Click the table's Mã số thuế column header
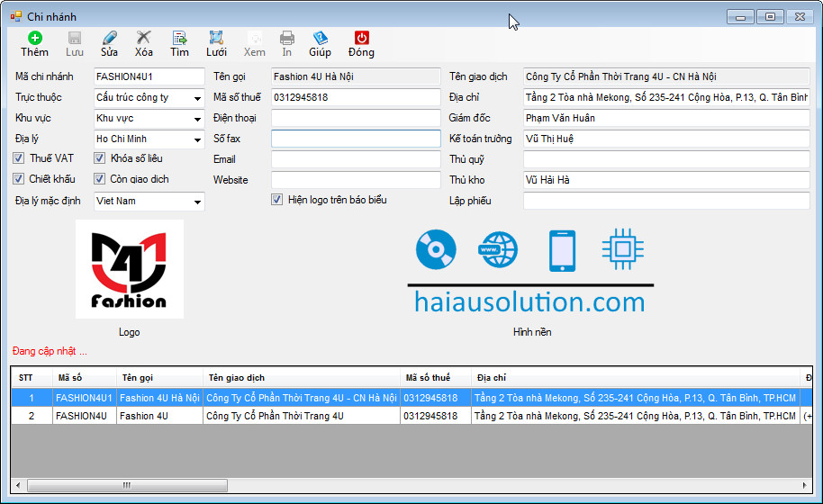This screenshot has height=504, width=823. (436, 378)
